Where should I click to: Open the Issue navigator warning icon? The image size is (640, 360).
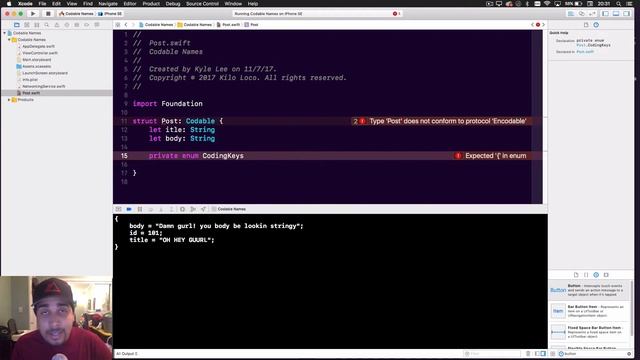57,25
